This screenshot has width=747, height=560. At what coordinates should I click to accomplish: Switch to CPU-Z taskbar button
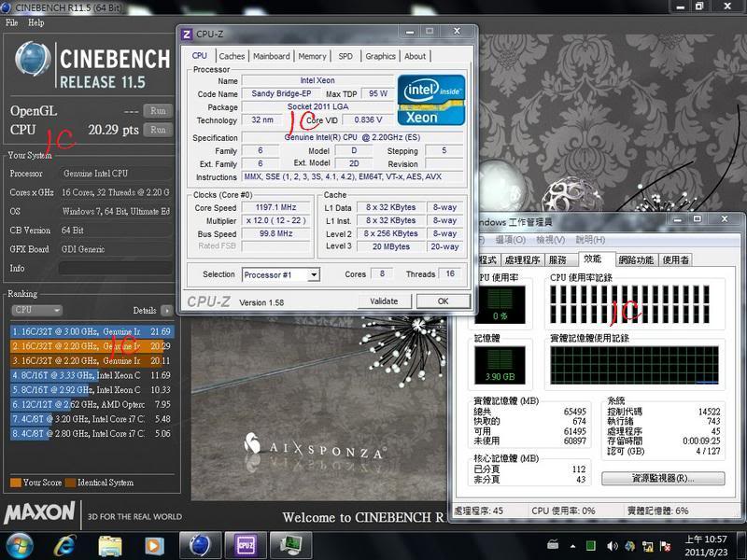tap(245, 546)
